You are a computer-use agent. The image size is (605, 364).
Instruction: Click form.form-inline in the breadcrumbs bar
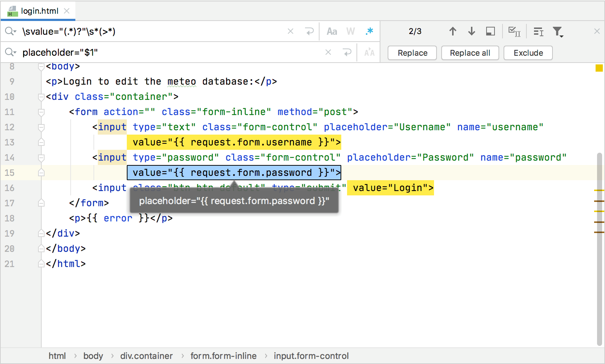224,356
